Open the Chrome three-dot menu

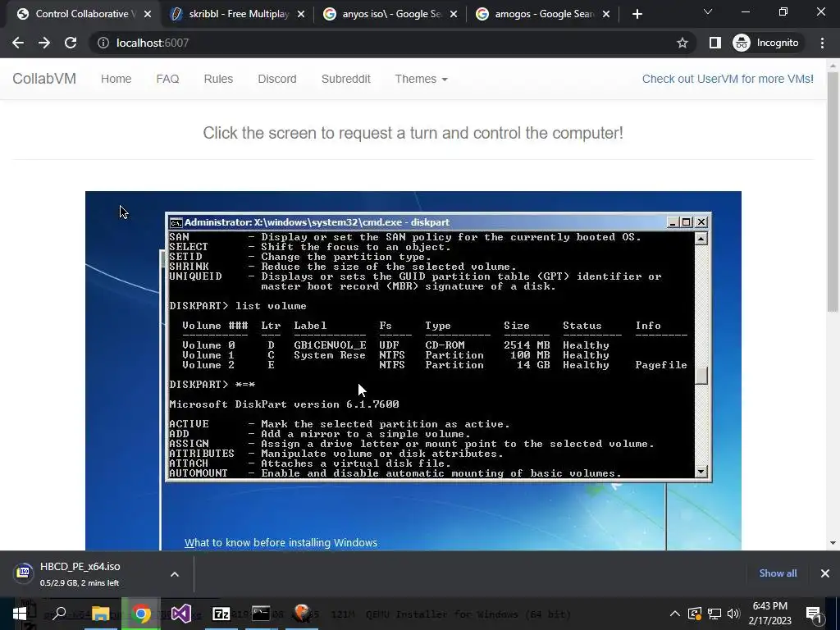(x=822, y=43)
